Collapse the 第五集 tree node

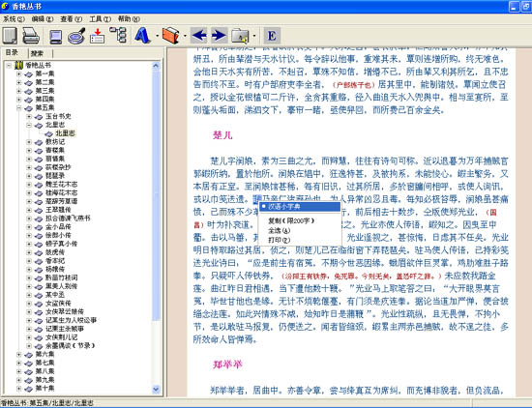point(19,108)
